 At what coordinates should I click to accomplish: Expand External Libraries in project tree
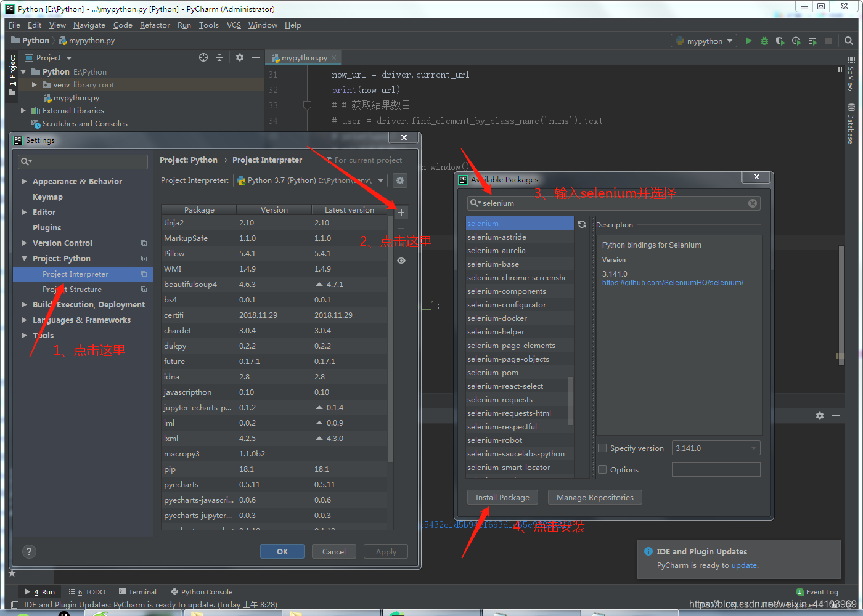pos(23,111)
